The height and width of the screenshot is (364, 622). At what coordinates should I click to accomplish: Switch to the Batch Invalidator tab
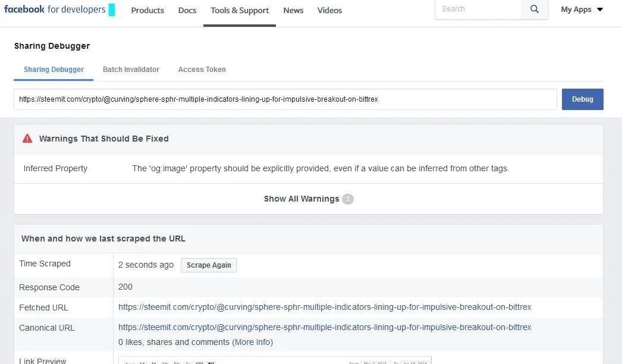click(x=131, y=70)
